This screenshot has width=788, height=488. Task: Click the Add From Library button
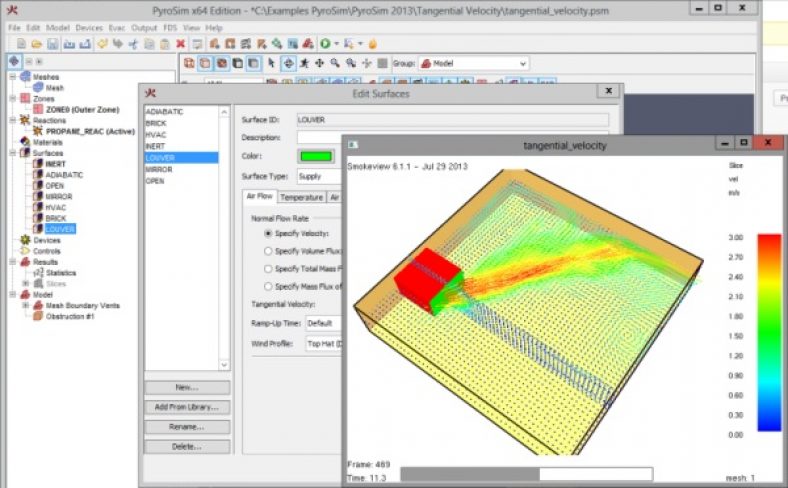click(187, 407)
